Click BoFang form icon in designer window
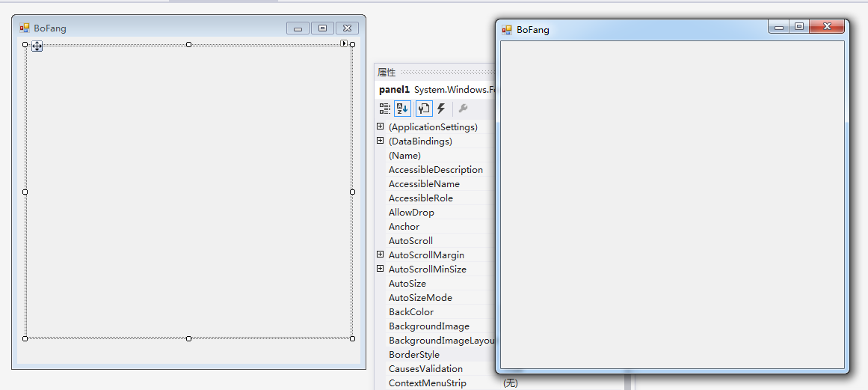This screenshot has height=390, width=868. point(25,28)
